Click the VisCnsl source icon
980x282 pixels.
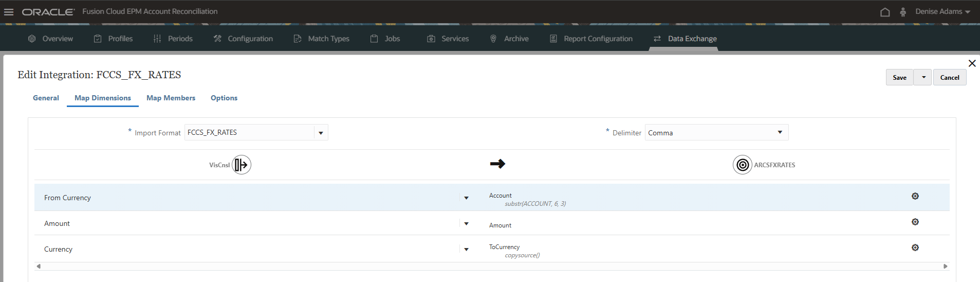point(242,165)
